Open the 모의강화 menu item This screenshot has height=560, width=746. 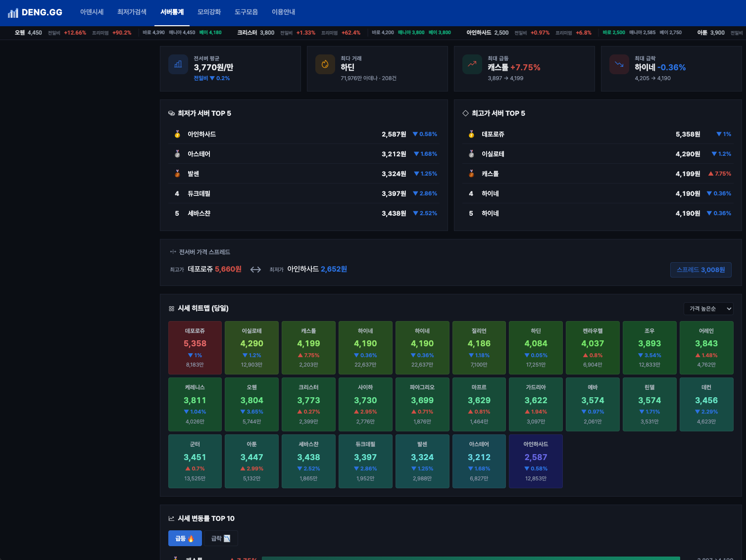click(209, 12)
